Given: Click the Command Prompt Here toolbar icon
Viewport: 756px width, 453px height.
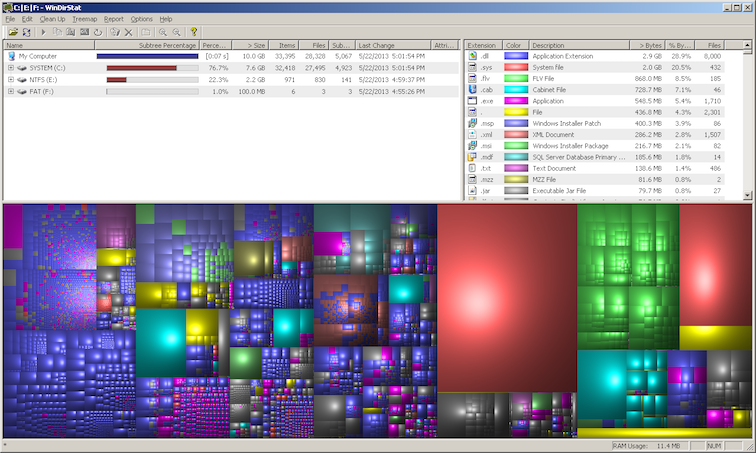Looking at the screenshot, I should tap(84, 32).
